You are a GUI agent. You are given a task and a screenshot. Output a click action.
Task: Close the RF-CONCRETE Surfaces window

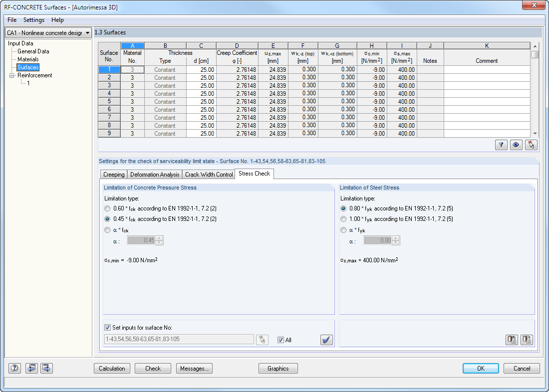coord(534,5)
